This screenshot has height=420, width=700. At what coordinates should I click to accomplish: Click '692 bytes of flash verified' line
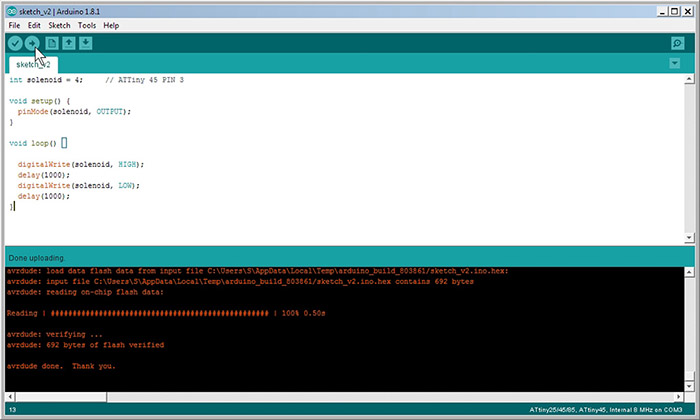tap(85, 345)
